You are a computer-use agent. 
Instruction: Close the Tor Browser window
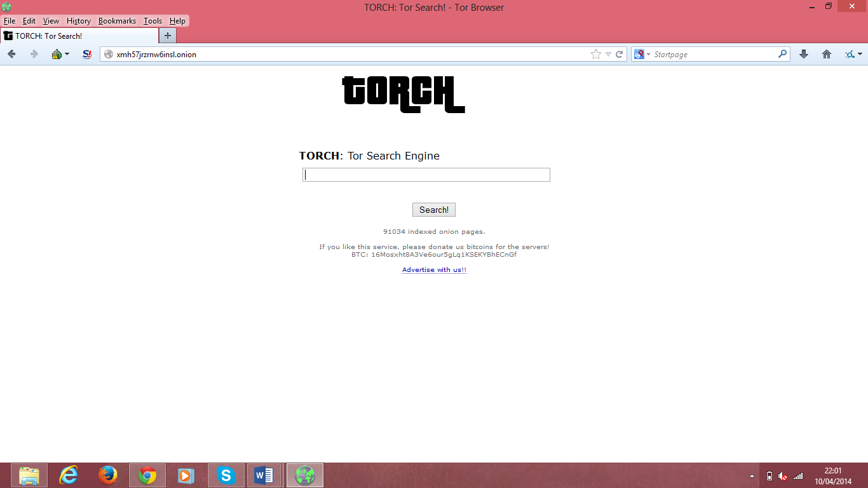click(x=852, y=6)
